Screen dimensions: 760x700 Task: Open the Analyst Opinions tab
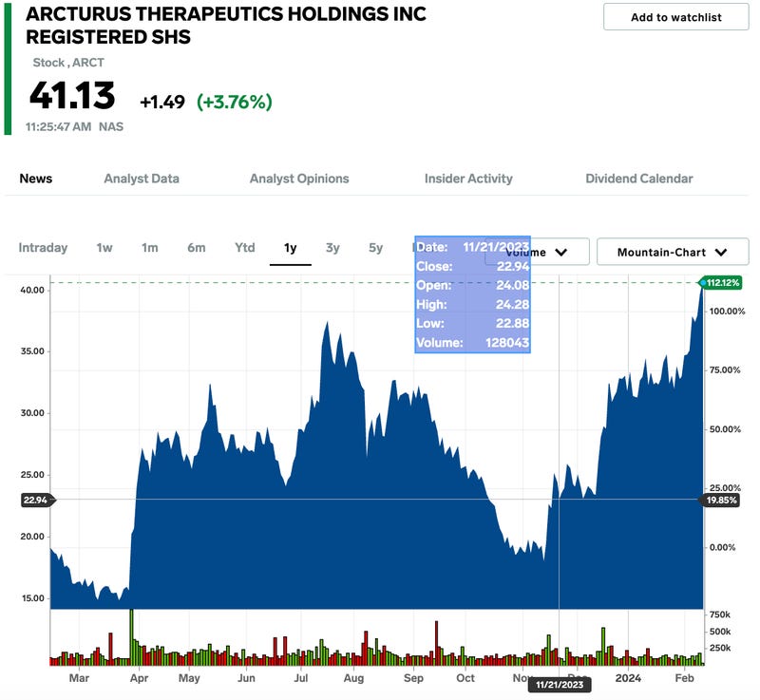coord(299,179)
